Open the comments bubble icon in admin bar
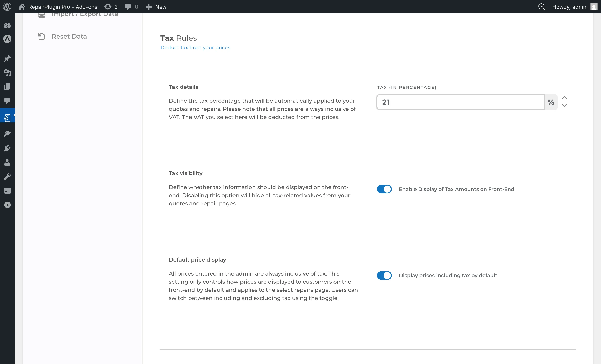 [128, 7]
